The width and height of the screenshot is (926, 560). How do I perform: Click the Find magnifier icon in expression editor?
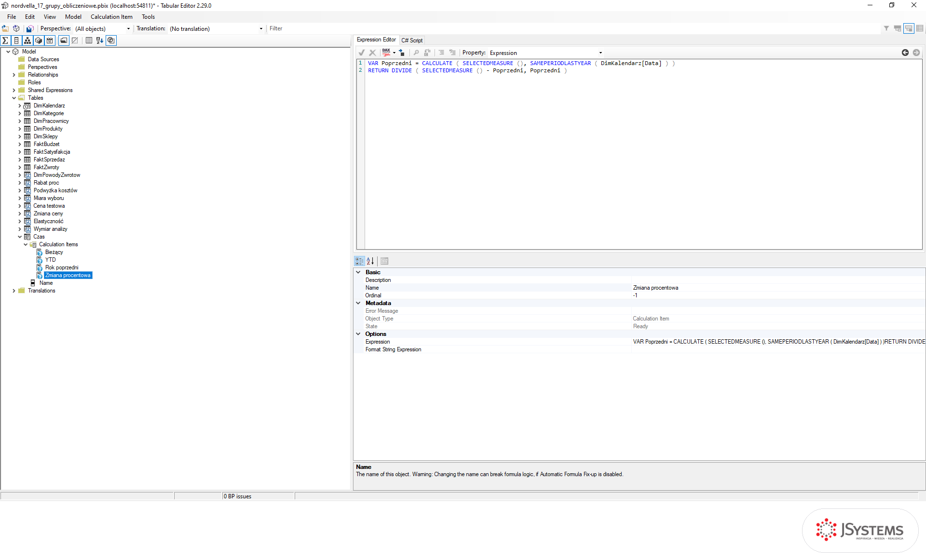pyautogui.click(x=416, y=53)
